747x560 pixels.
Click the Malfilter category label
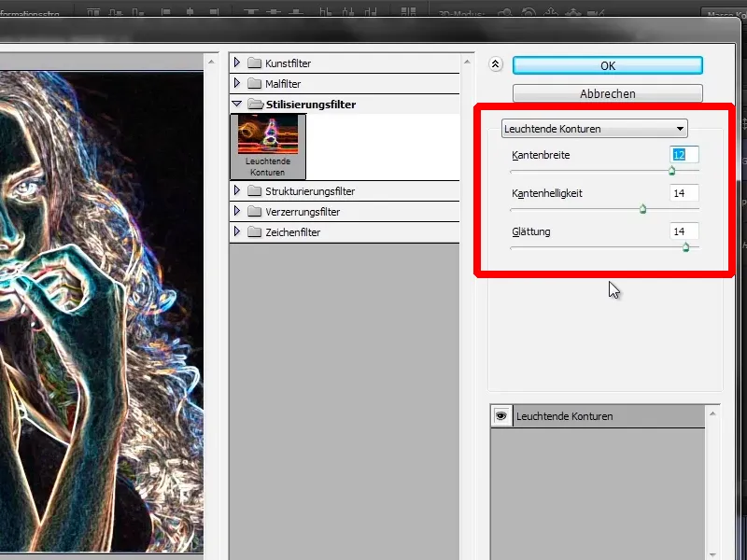(283, 84)
